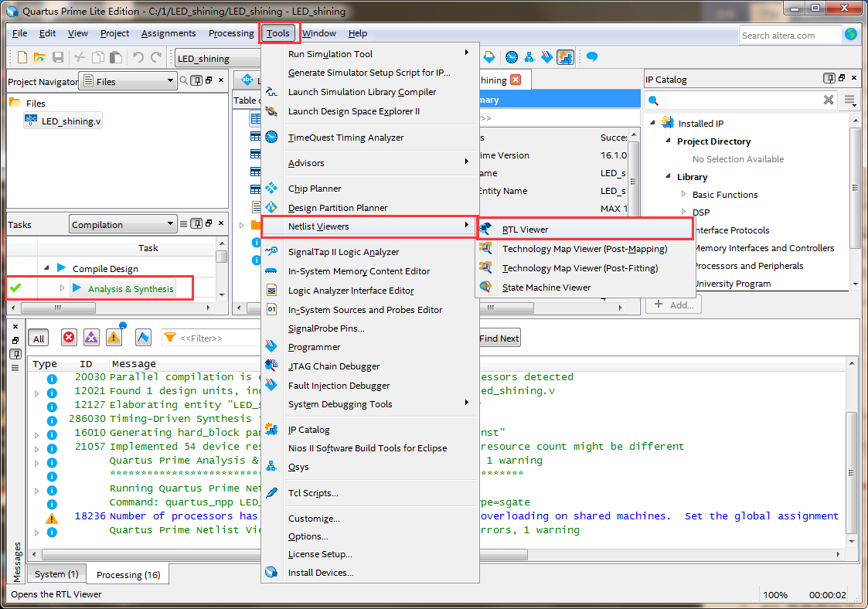Switch to Processing (16) messages tab
Viewport: 868px width, 609px height.
pyautogui.click(x=128, y=575)
